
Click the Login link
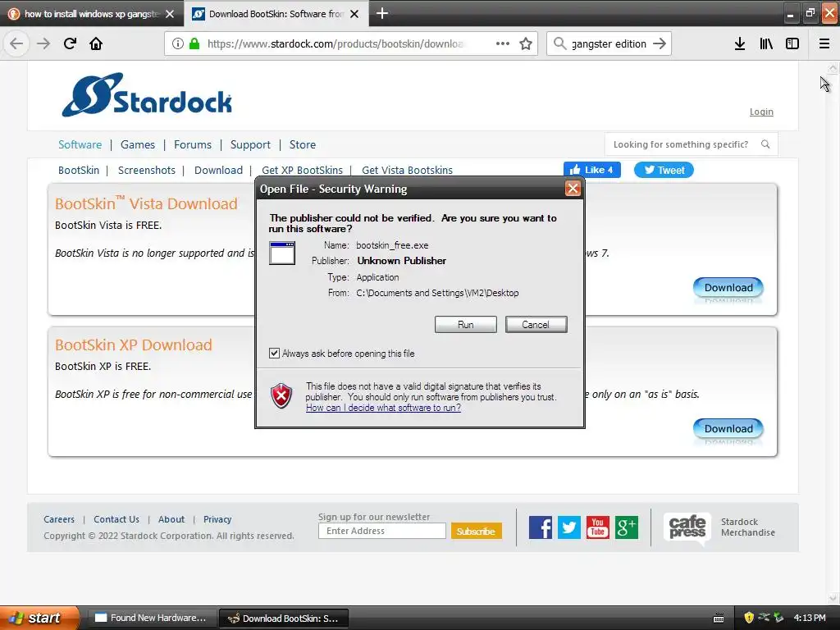point(761,112)
